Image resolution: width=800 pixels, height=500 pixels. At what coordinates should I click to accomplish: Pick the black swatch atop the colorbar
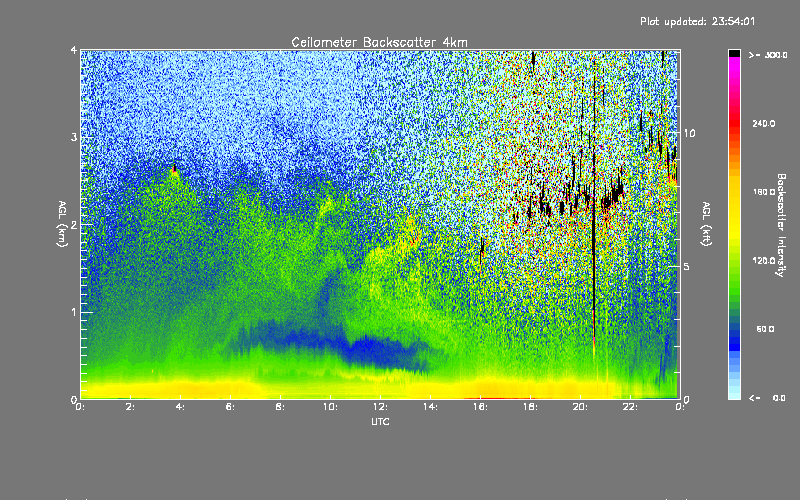click(734, 53)
